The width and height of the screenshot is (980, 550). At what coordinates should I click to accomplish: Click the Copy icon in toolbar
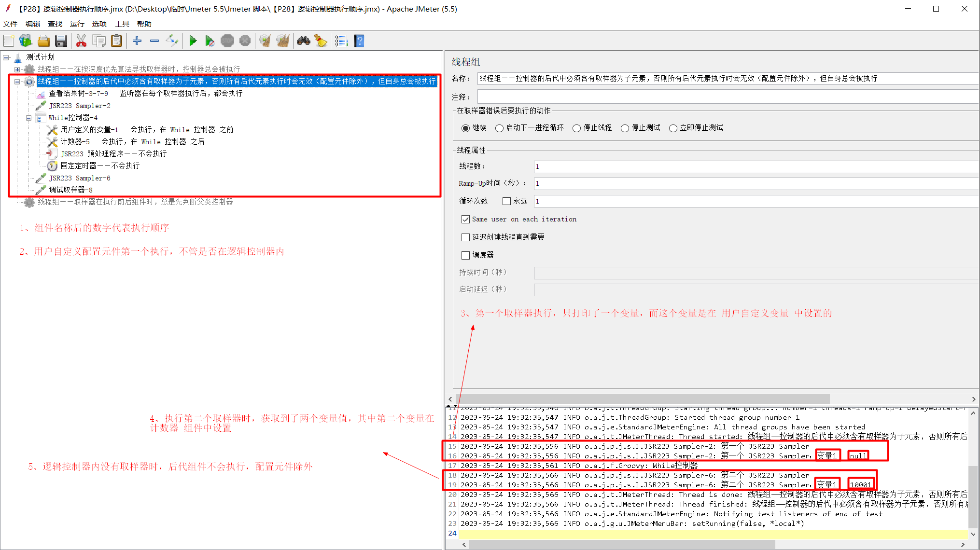pos(99,41)
